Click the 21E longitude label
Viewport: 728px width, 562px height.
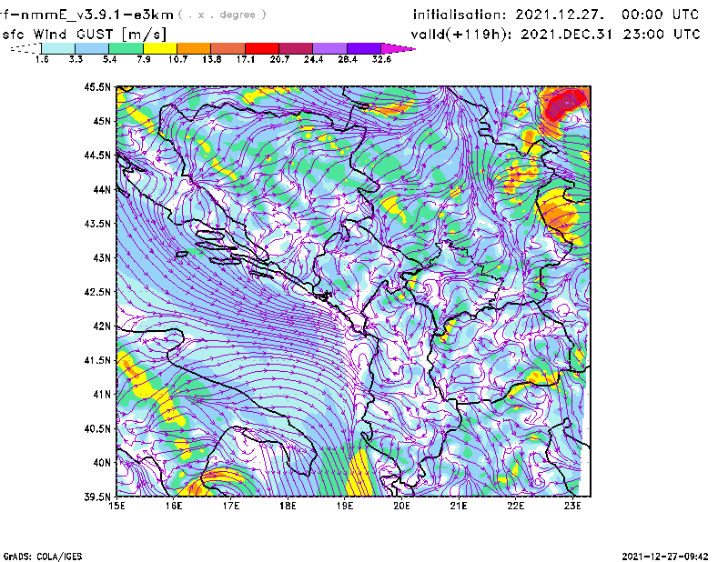coord(459,506)
